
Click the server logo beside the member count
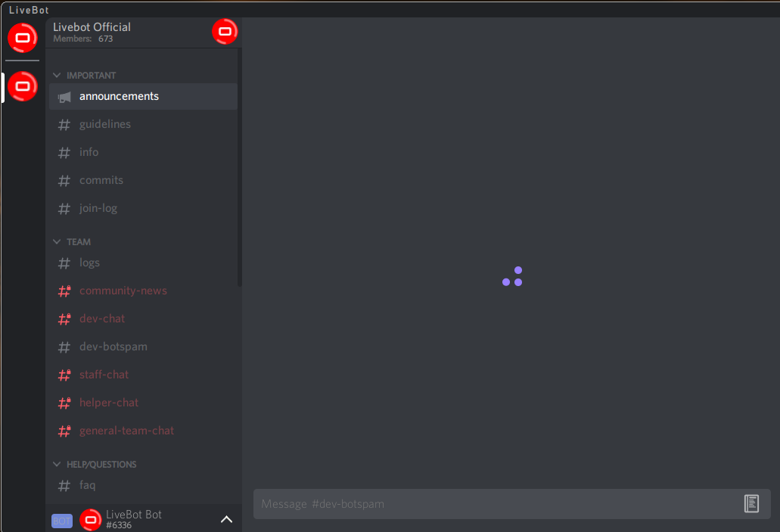pos(225,32)
